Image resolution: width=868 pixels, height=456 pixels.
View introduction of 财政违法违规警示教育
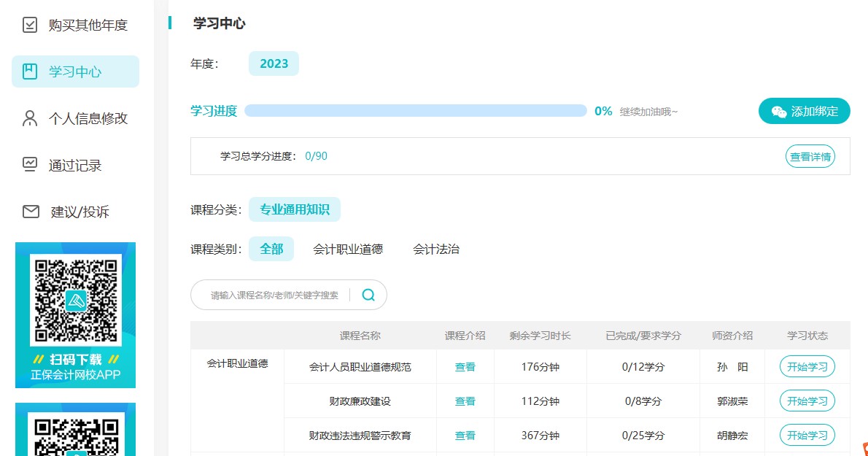click(x=465, y=436)
